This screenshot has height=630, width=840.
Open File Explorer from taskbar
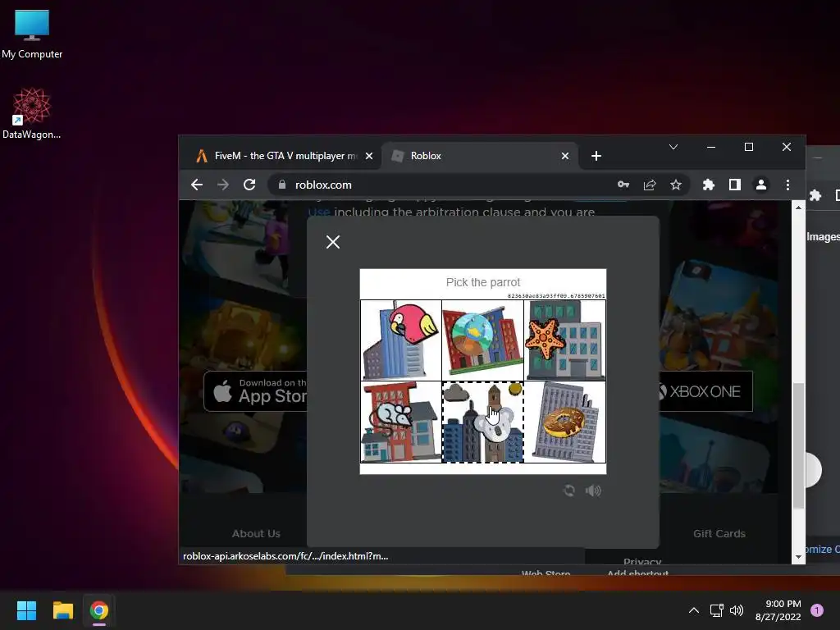pyautogui.click(x=62, y=610)
